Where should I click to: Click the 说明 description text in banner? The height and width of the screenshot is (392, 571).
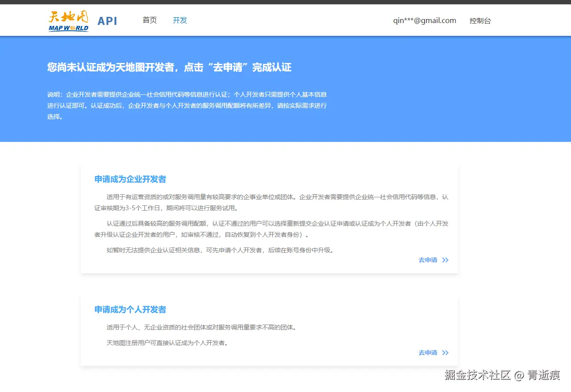pos(187,106)
